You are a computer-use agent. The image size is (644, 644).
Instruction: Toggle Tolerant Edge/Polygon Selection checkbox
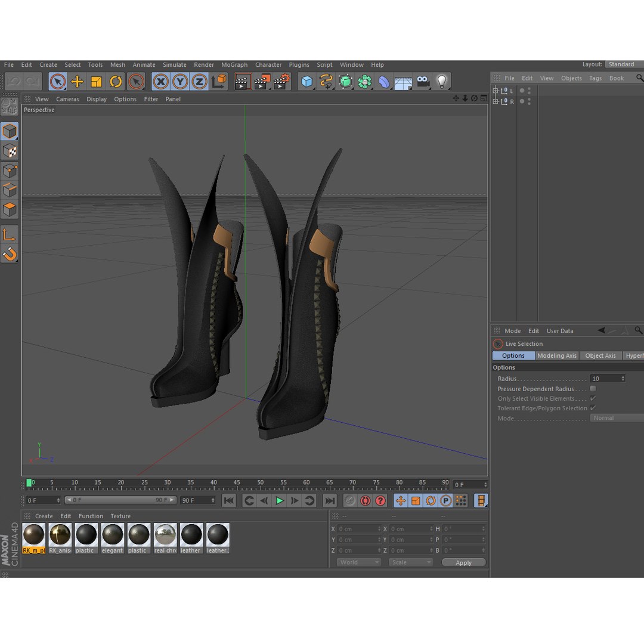pos(593,408)
